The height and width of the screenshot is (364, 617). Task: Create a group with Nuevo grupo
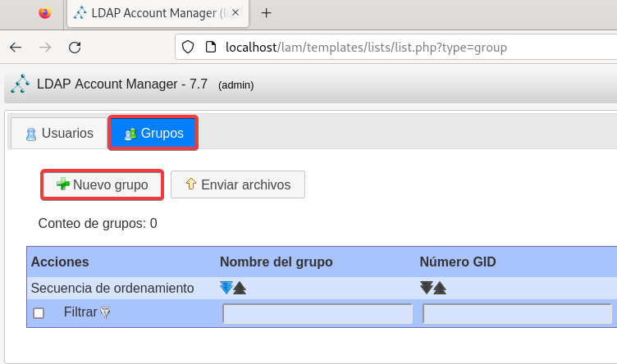tap(103, 184)
